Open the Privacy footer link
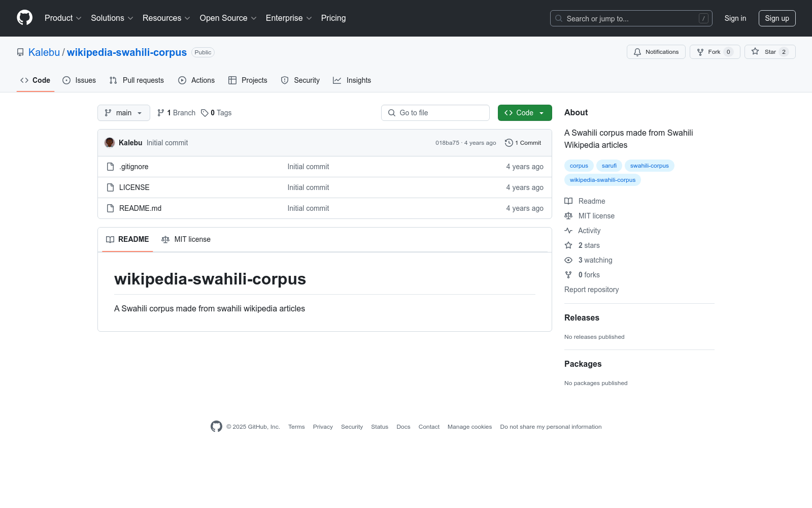Viewport: 812px width, 508px height. 323,427
